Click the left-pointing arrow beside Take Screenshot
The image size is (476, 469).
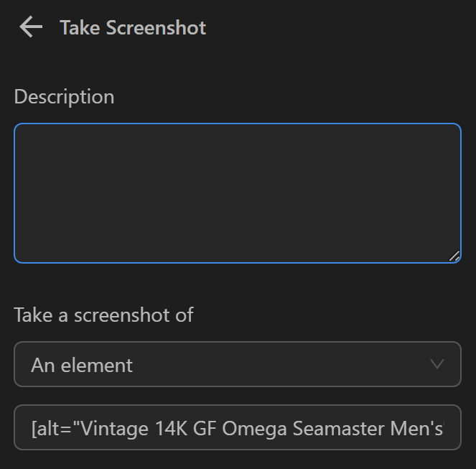31,27
